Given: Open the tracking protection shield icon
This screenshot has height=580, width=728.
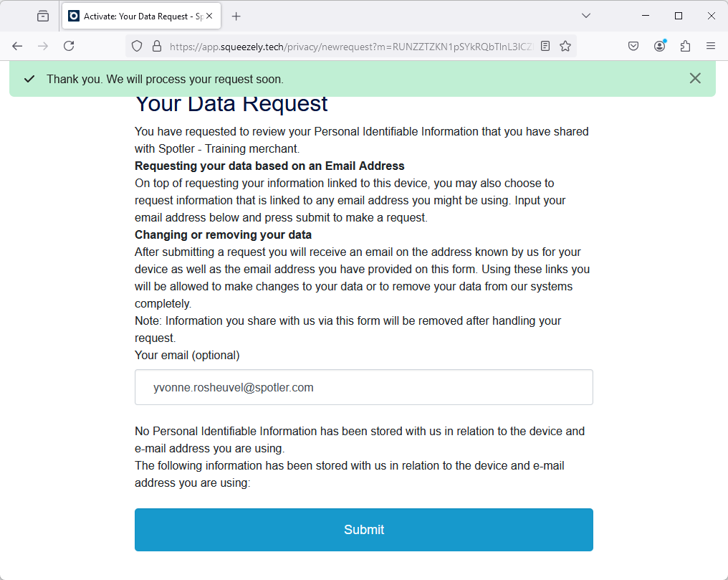Looking at the screenshot, I should pyautogui.click(x=136, y=46).
